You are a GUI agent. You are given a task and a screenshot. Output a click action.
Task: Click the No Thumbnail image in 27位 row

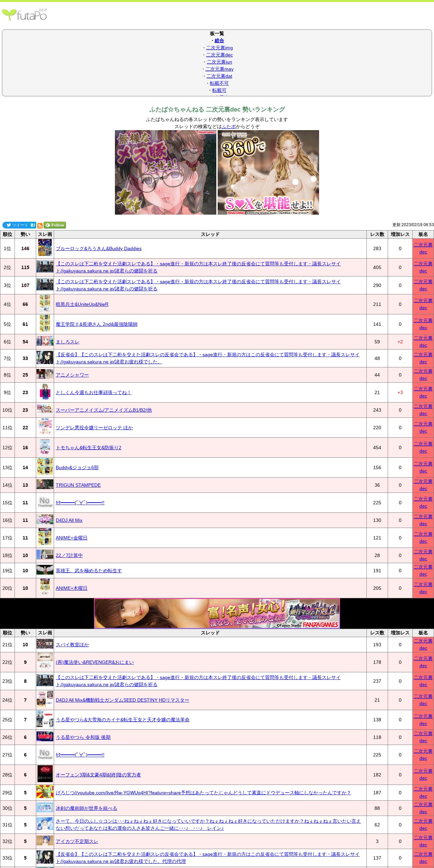point(45,754)
